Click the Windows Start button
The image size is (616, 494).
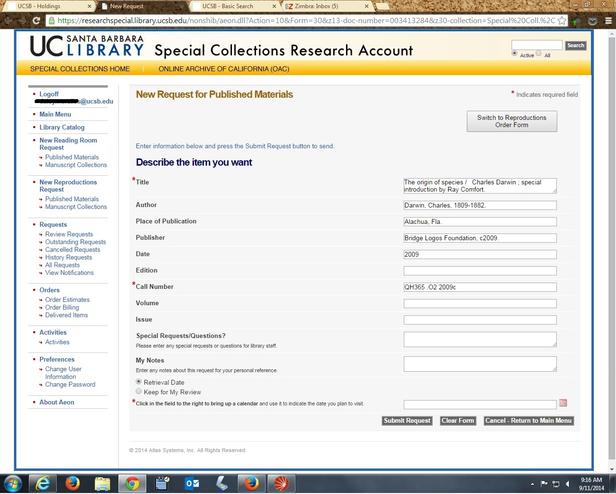tap(12, 482)
